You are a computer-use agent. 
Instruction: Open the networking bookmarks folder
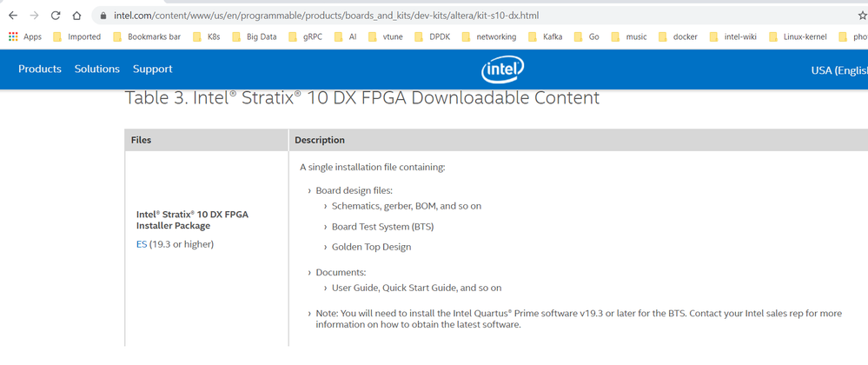[489, 37]
